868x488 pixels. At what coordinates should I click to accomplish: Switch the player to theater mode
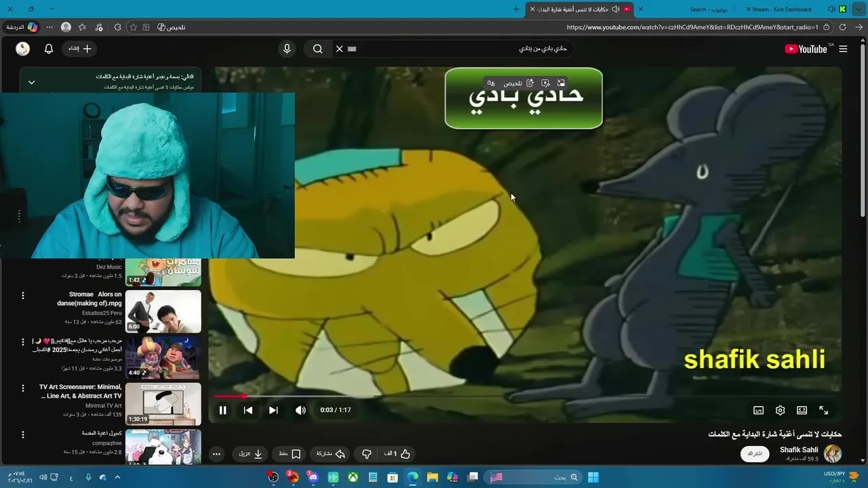802,410
